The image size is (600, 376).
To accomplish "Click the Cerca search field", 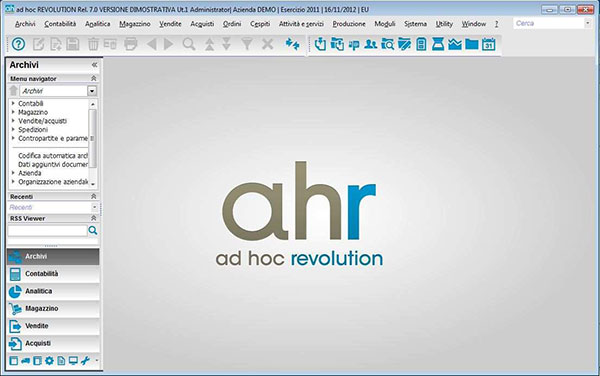I will [x=549, y=23].
